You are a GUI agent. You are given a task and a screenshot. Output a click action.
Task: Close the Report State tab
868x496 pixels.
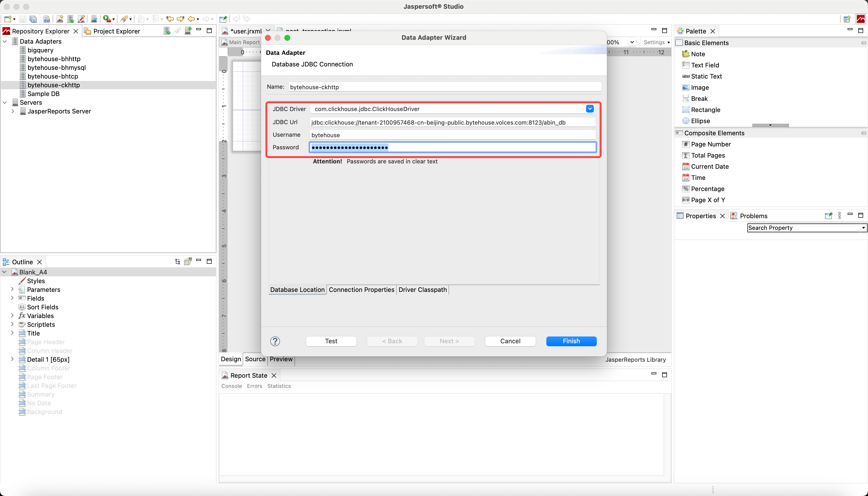point(274,376)
